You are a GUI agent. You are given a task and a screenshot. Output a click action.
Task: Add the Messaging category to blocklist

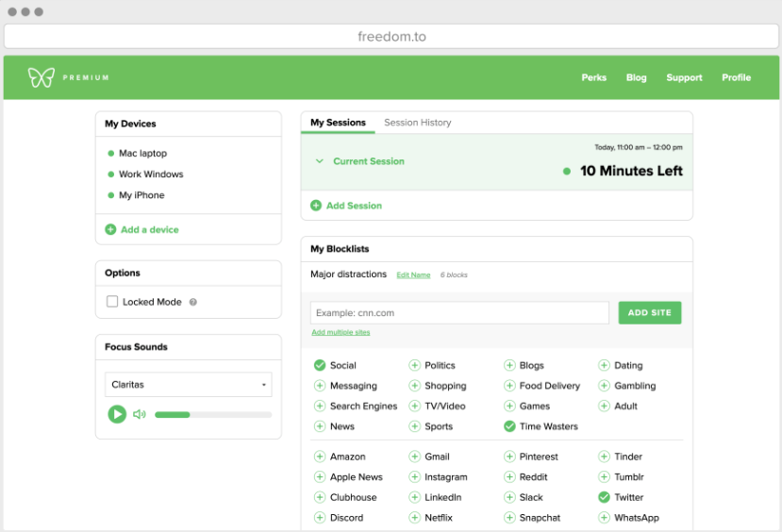[x=320, y=386]
